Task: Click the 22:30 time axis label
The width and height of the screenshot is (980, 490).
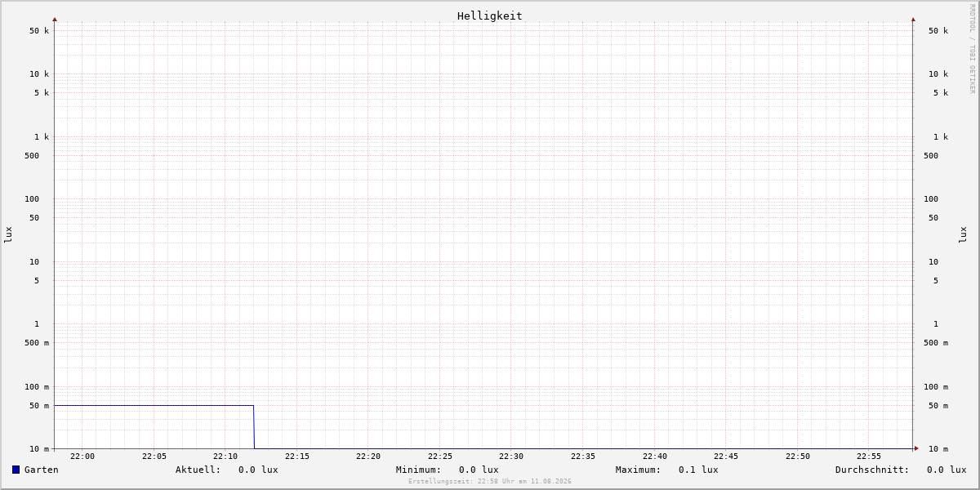Action: coord(511,457)
